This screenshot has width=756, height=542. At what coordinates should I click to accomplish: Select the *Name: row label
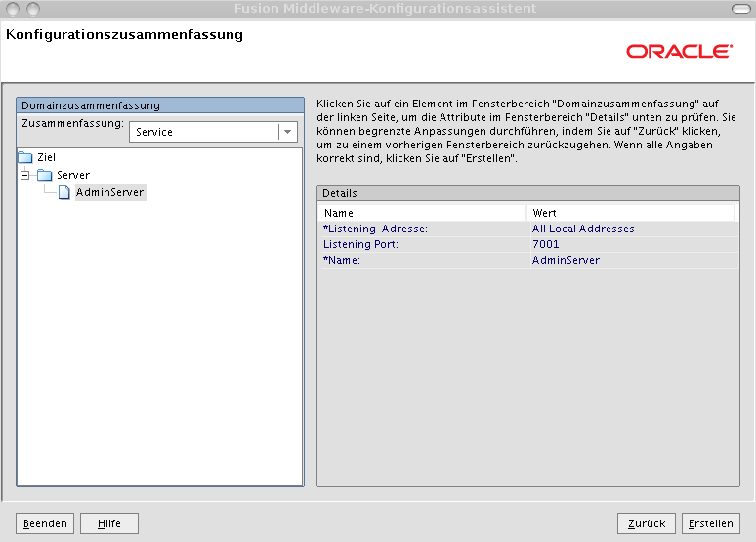coord(342,260)
